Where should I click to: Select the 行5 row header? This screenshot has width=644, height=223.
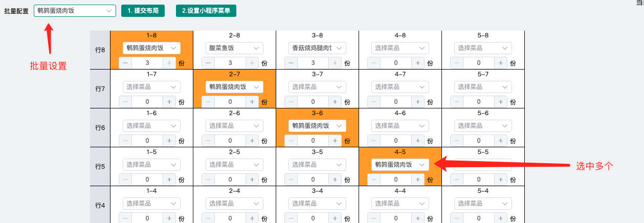(100, 167)
